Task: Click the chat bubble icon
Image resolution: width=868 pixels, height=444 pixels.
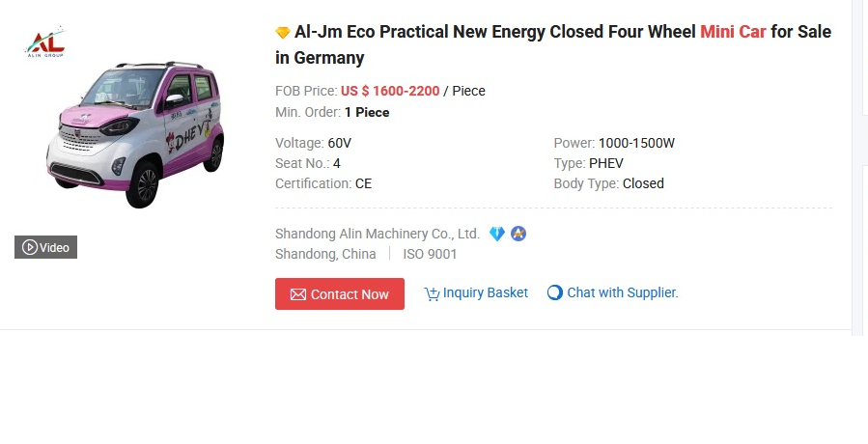Action: [554, 292]
